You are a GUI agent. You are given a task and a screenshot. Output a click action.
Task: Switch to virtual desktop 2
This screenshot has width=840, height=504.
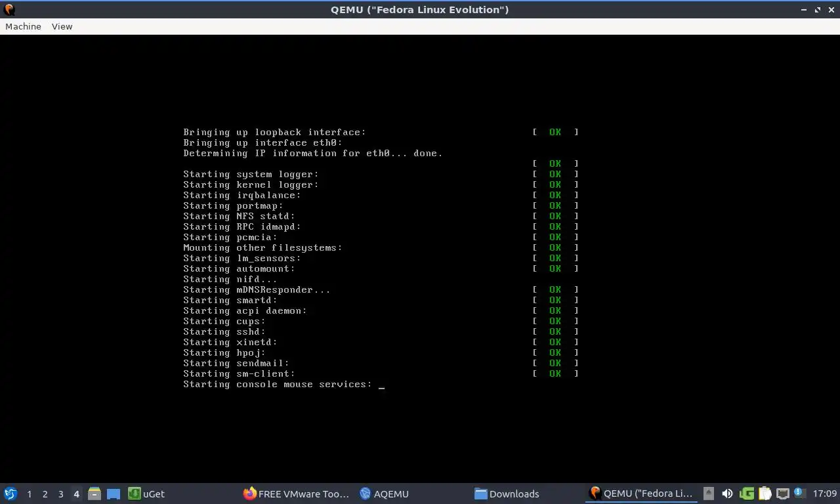tap(45, 493)
